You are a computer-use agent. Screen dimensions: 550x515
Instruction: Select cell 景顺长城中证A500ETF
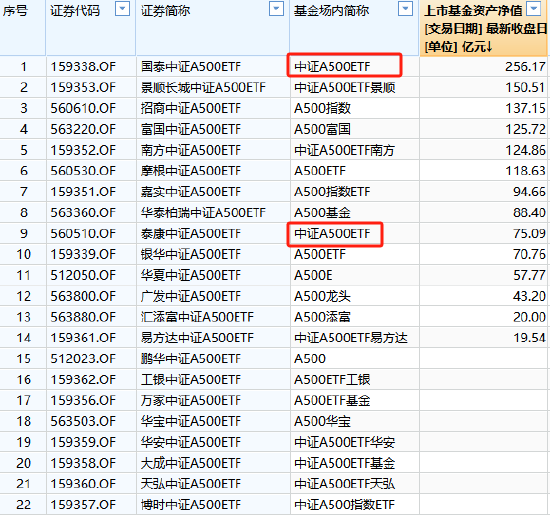pos(213,87)
